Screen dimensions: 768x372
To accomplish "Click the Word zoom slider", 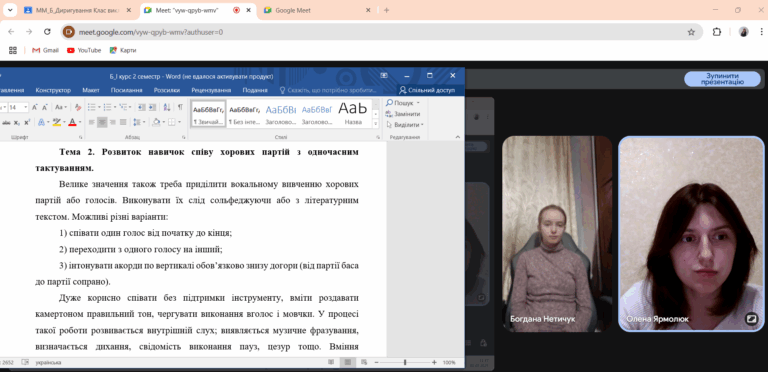I will [405, 362].
